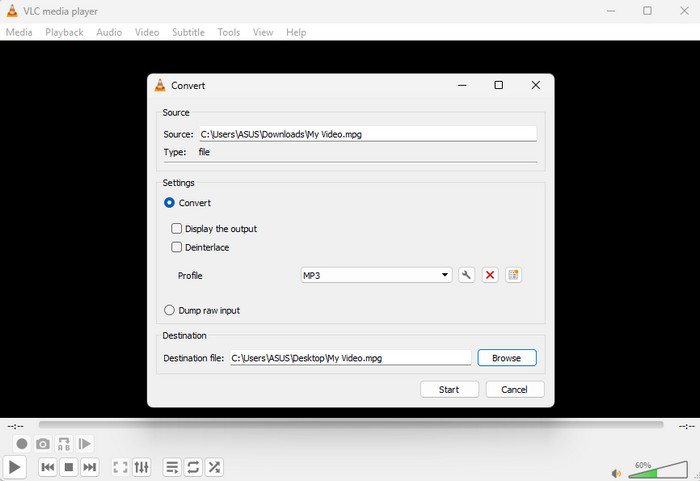Open the Subtitle menu
The width and height of the screenshot is (700, 481).
point(188,32)
